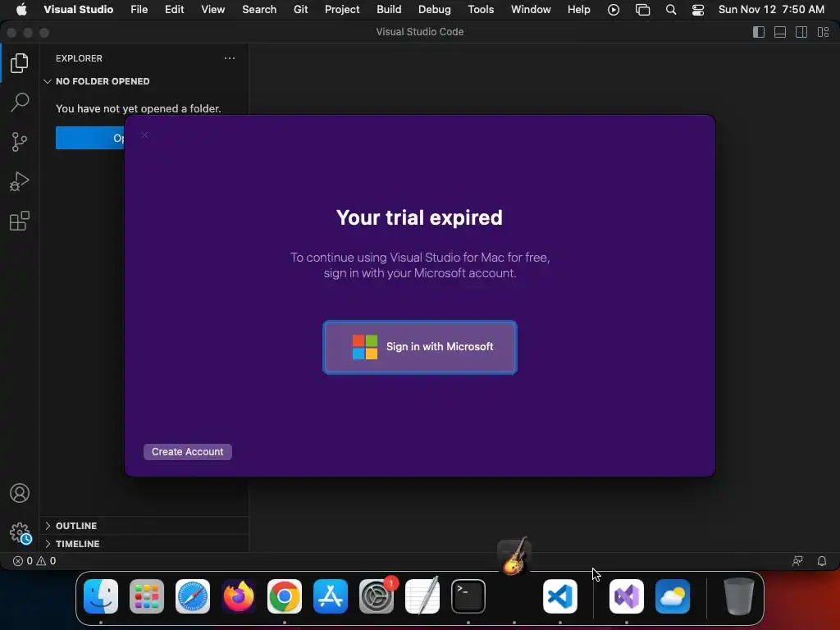The image size is (840, 630).
Task: Click the EXPLORER panel title
Action: point(79,58)
